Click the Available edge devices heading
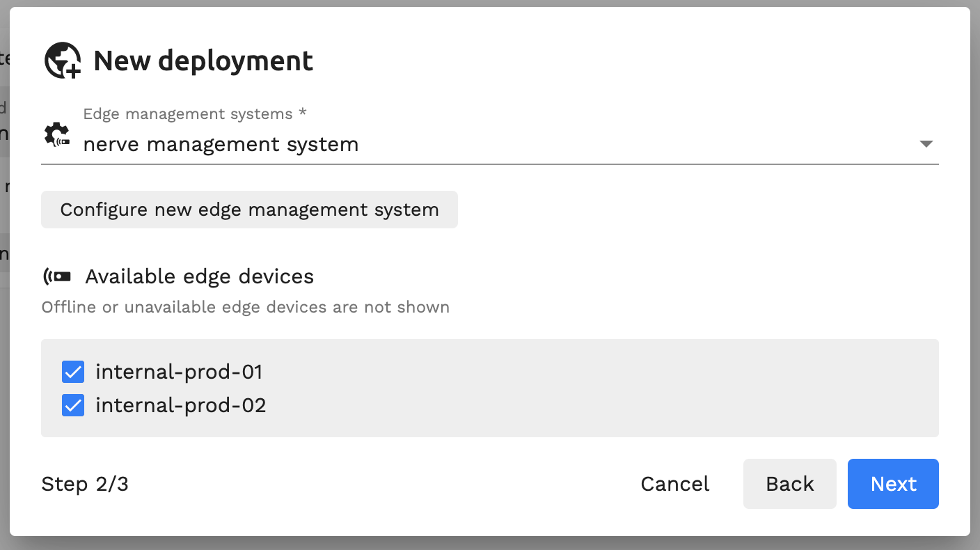This screenshot has height=550, width=980. (200, 276)
